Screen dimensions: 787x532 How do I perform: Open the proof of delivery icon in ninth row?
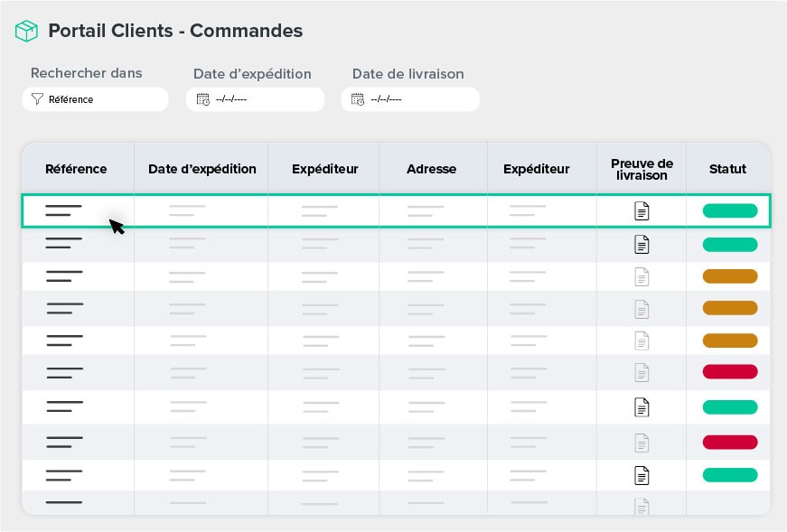(642, 474)
